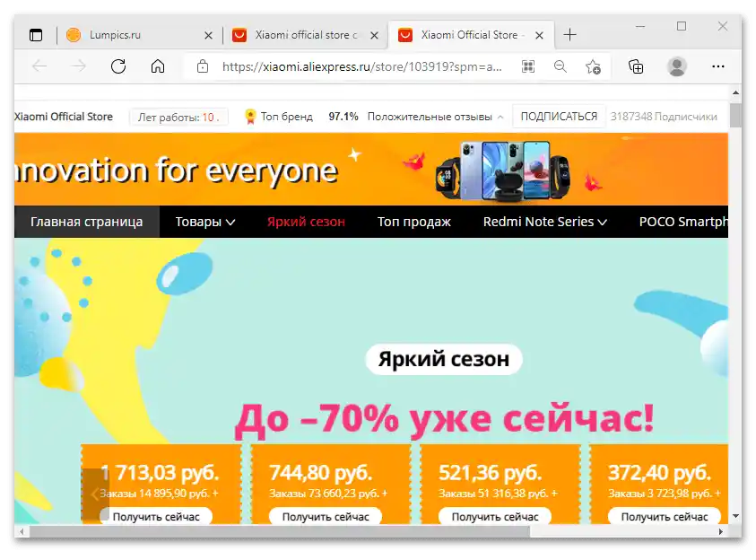The image size is (756, 560).
Task: Click Заказы 51 316,38 руб. text
Action: point(498,494)
